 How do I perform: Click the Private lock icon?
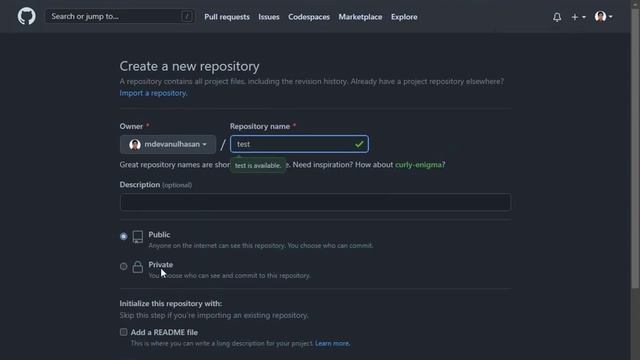coord(138,267)
